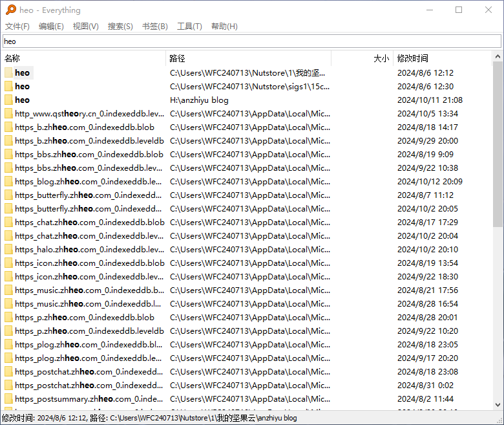Select the https_chat.zhheo.com indexeddb.blob result

tap(89, 223)
